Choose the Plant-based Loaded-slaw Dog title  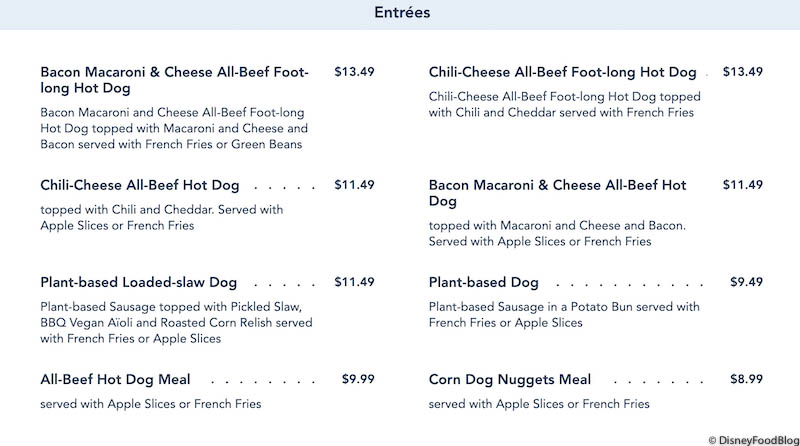139,282
